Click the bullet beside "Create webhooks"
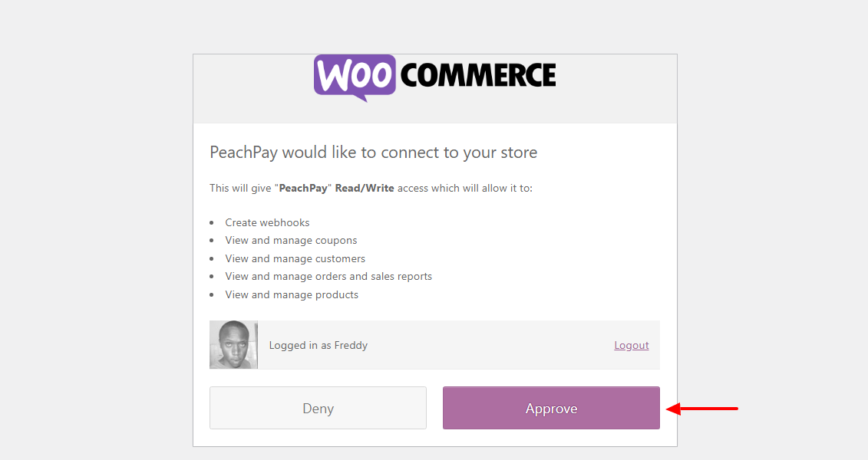 [212, 222]
